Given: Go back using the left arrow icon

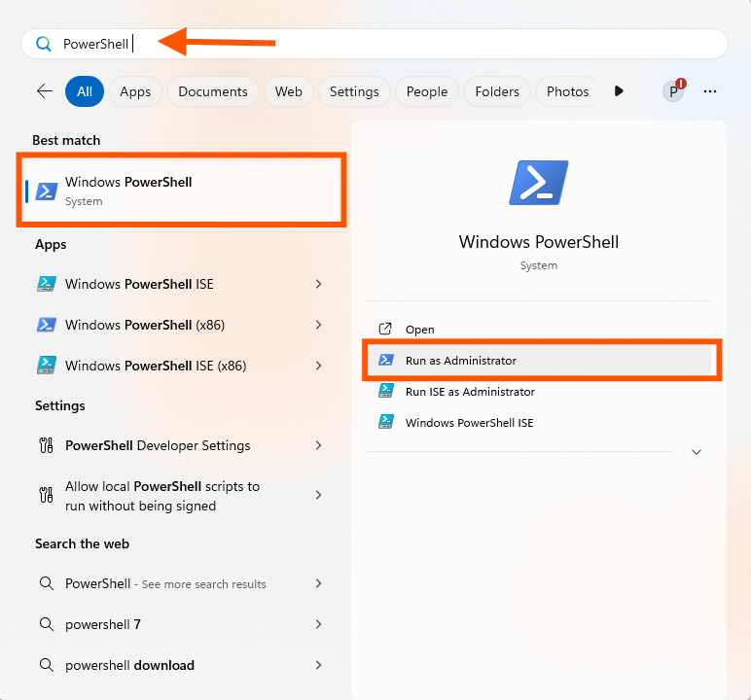Looking at the screenshot, I should point(45,91).
